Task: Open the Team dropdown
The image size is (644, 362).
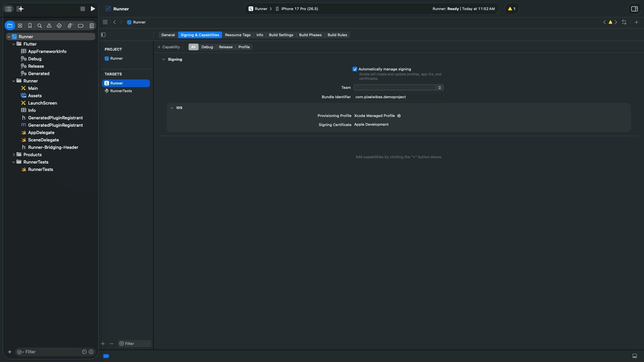Action: 398,87
